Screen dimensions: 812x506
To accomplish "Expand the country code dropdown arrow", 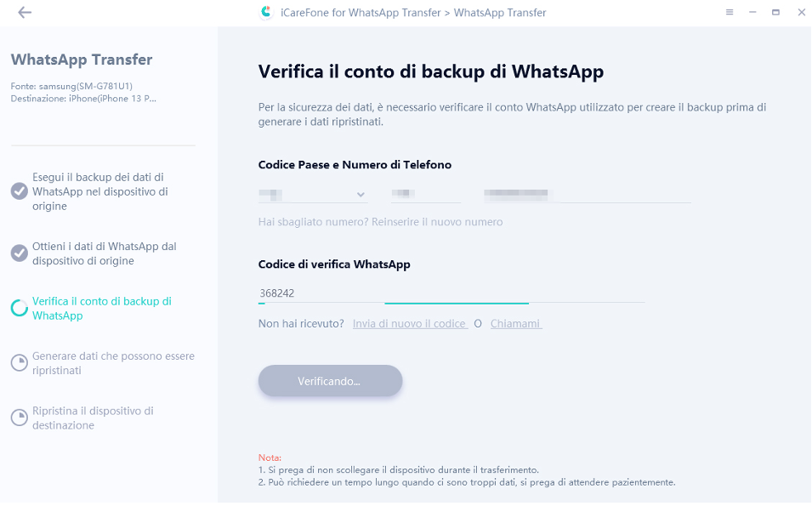I will 361,195.
